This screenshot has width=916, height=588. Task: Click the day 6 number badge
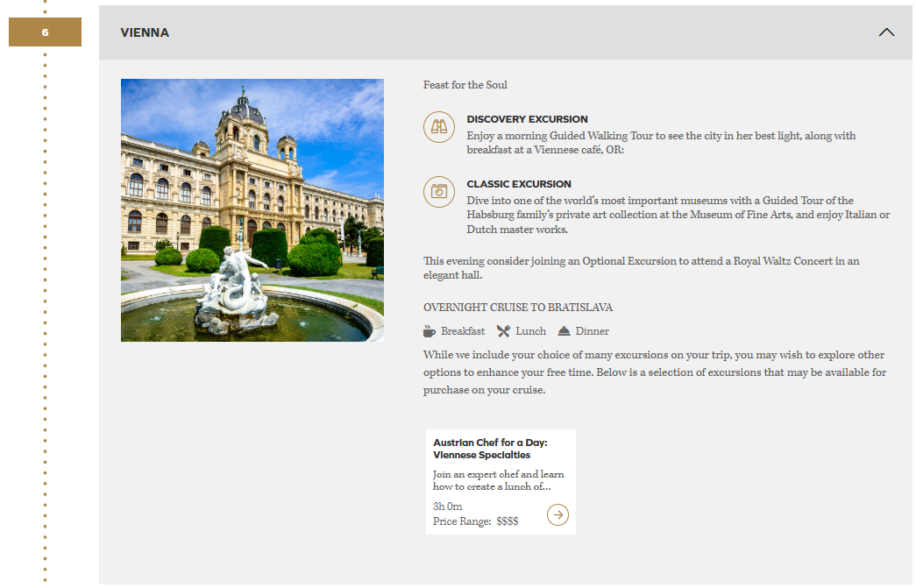tap(45, 32)
